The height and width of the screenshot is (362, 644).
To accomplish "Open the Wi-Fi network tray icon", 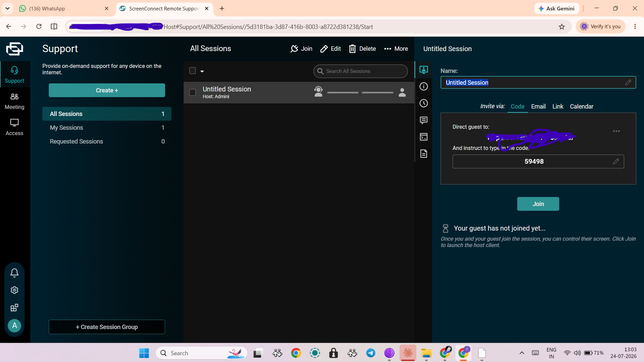I will click(x=567, y=353).
